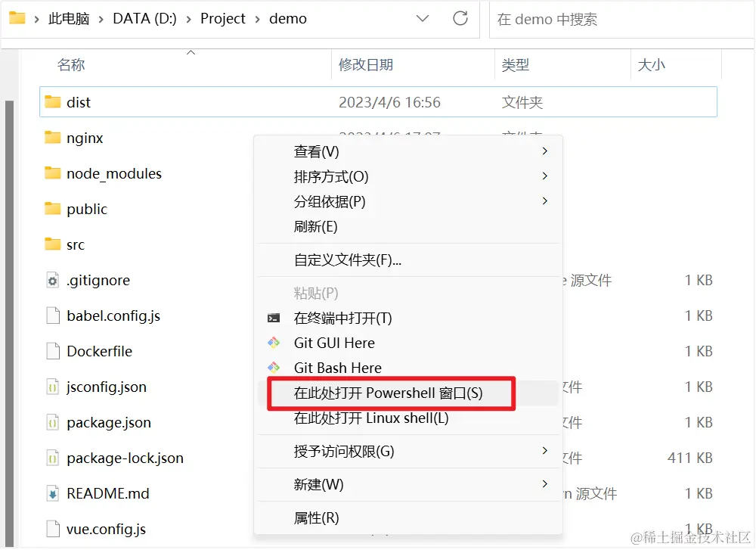Click the README.md file icon
Screen dimensions: 756x550
(x=53, y=493)
